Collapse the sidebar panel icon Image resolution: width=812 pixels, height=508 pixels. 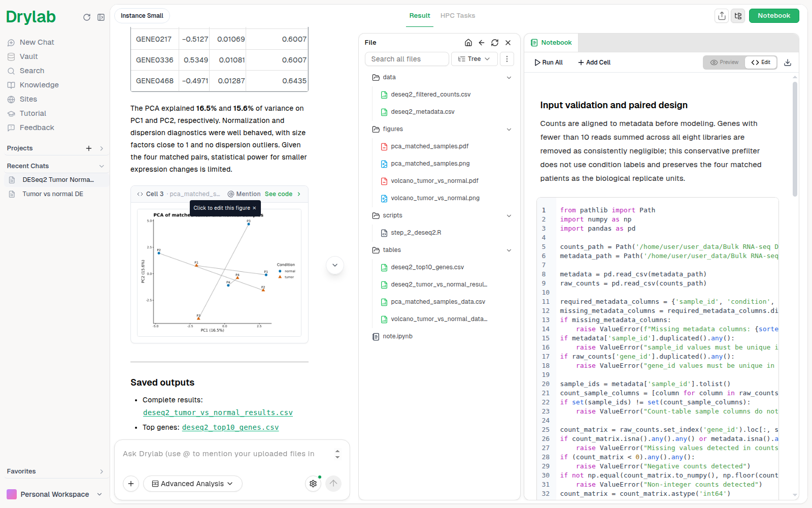101,17
